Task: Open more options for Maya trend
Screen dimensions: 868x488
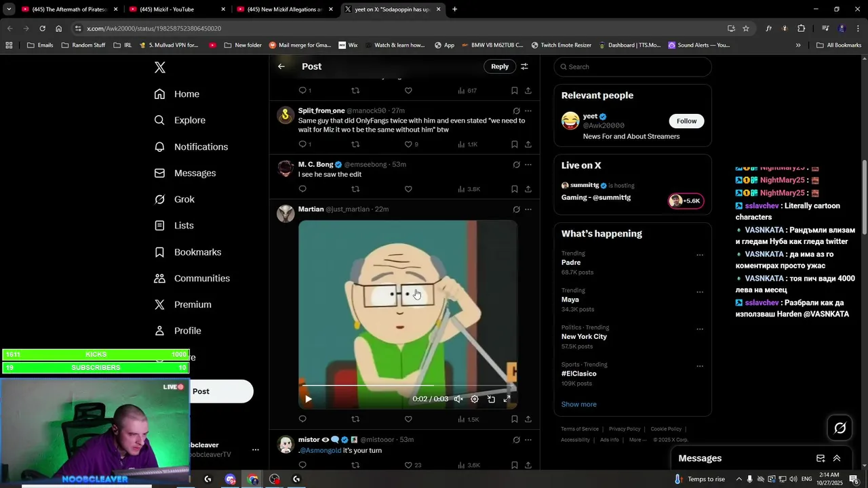Action: point(700,292)
